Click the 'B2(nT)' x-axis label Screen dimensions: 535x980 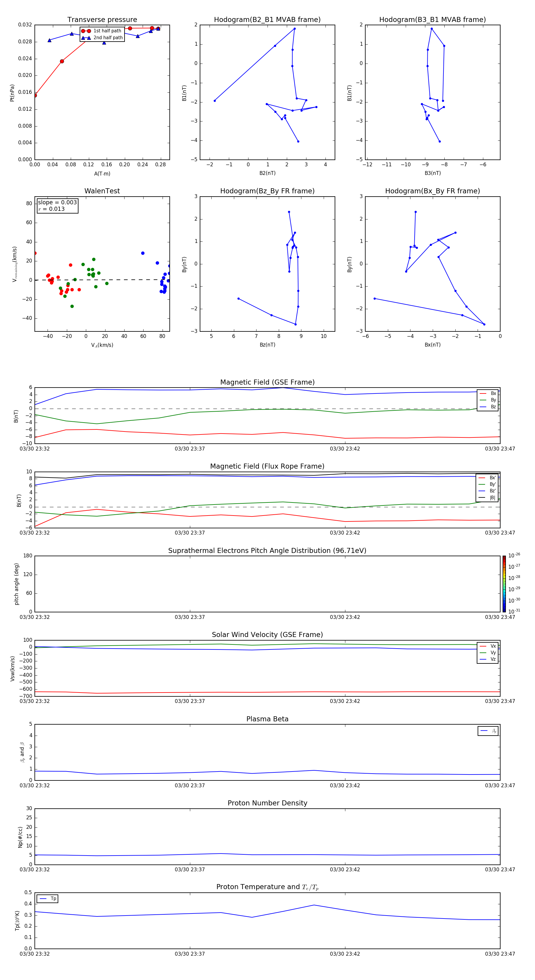pos(267,173)
